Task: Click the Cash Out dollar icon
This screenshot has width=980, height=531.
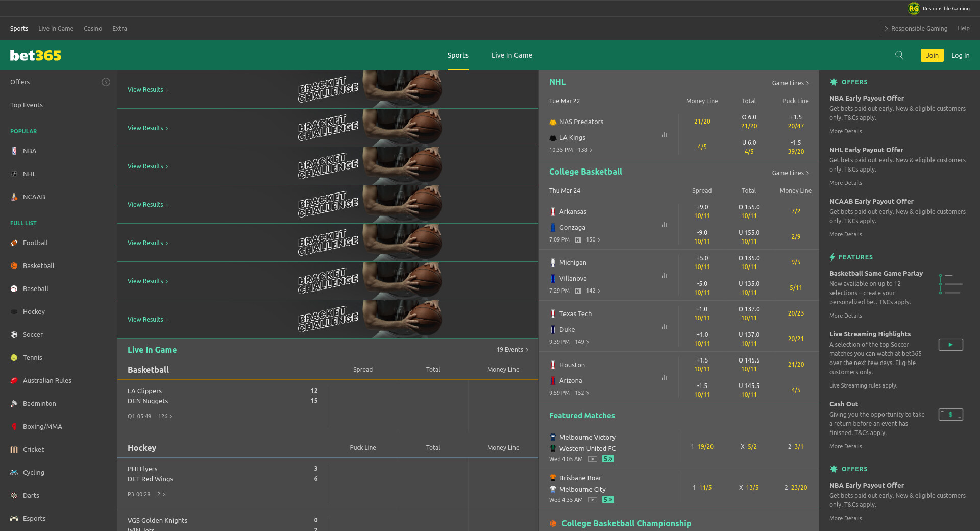Action: [950, 415]
